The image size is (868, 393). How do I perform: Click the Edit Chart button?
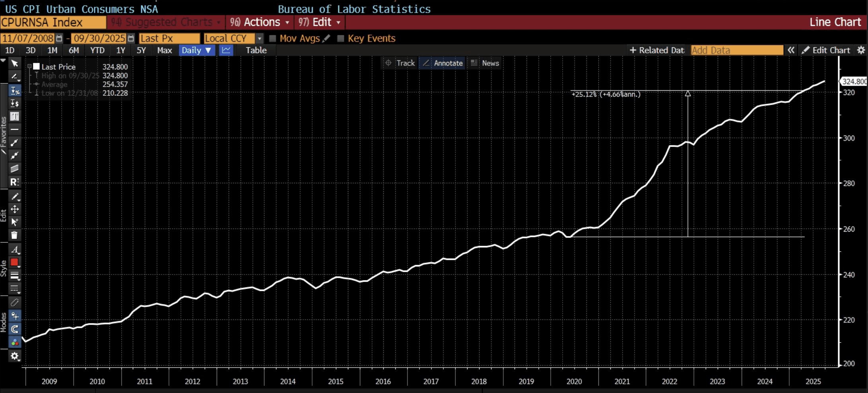click(x=826, y=50)
